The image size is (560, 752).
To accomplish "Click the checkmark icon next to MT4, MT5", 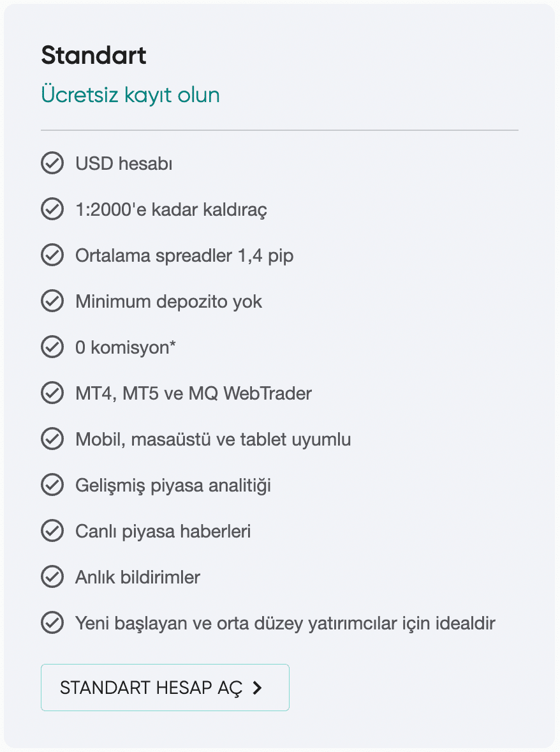I will (52, 393).
